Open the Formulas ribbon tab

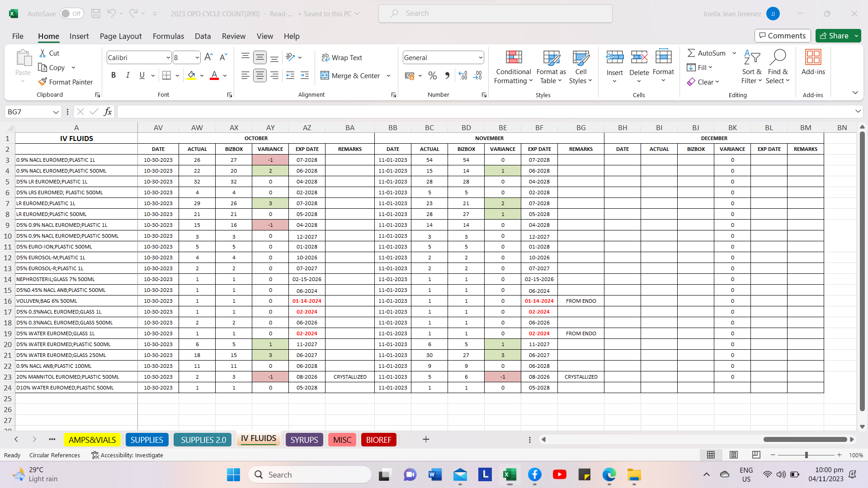pos(168,36)
